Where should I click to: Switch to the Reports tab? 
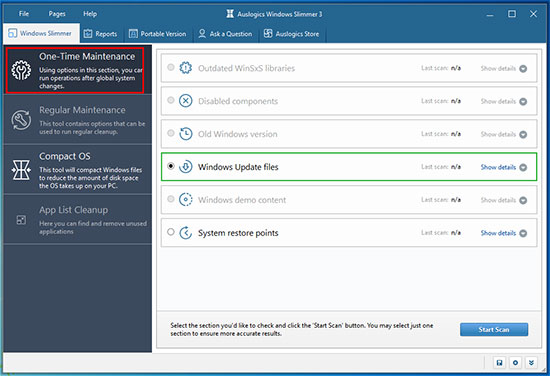coord(101,34)
